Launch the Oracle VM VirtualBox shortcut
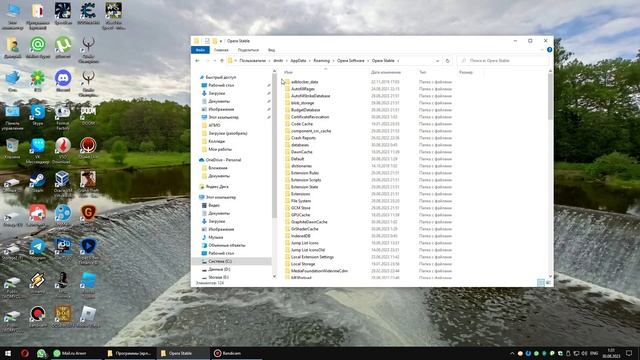The image size is (640, 360). tap(63, 184)
